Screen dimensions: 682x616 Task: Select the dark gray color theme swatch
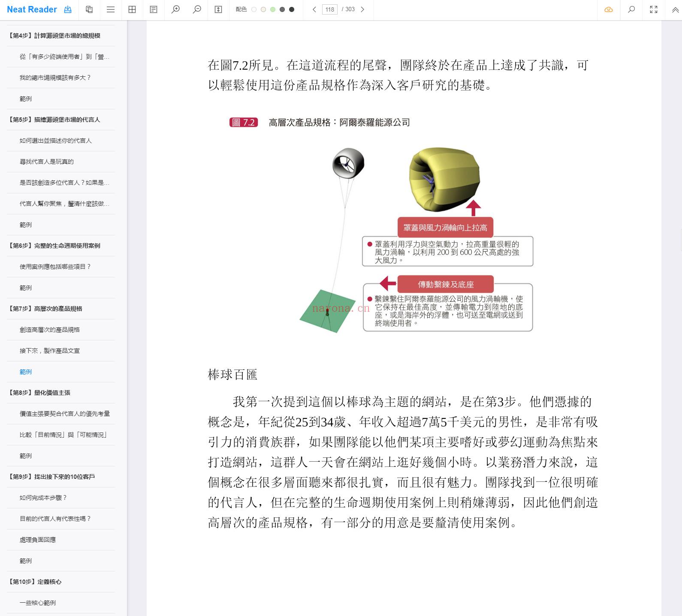click(282, 9)
